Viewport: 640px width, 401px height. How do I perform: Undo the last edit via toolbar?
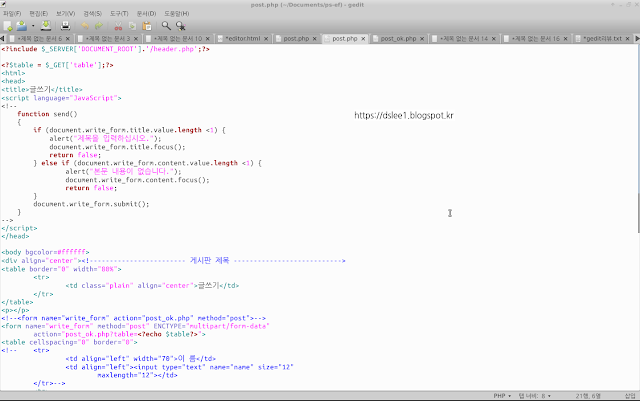[85, 26]
